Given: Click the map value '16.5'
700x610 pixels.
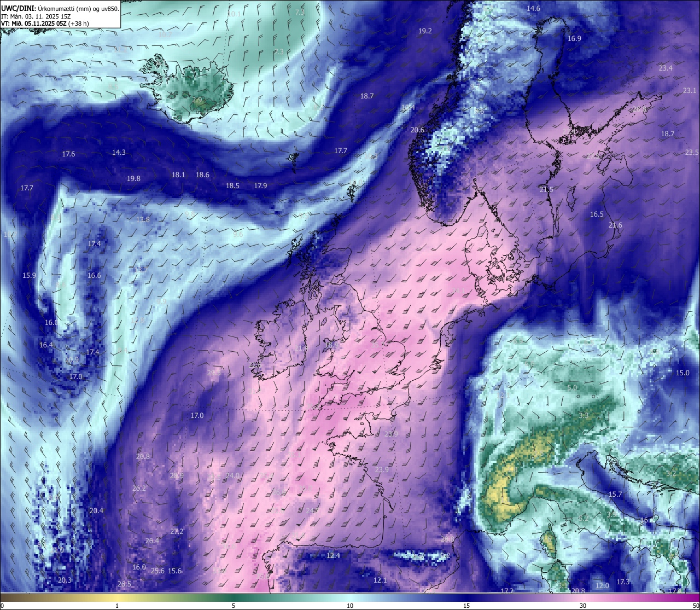Looking at the screenshot, I should (x=597, y=214).
